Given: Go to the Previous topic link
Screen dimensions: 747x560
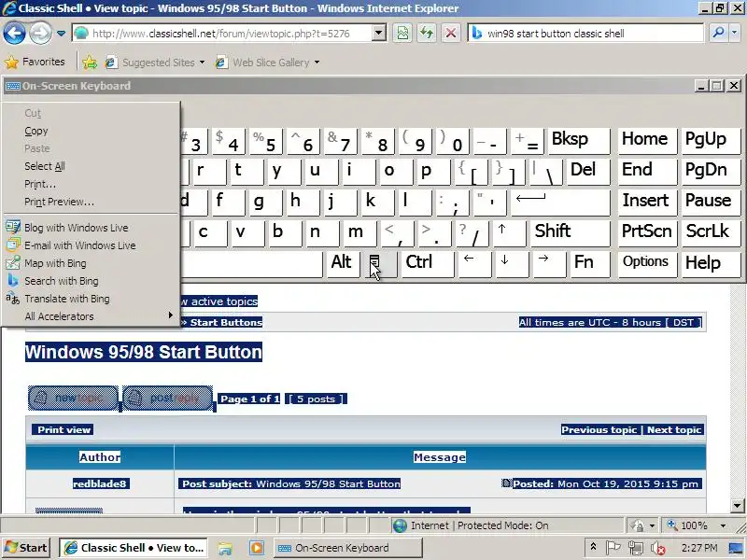Looking at the screenshot, I should (x=599, y=429).
